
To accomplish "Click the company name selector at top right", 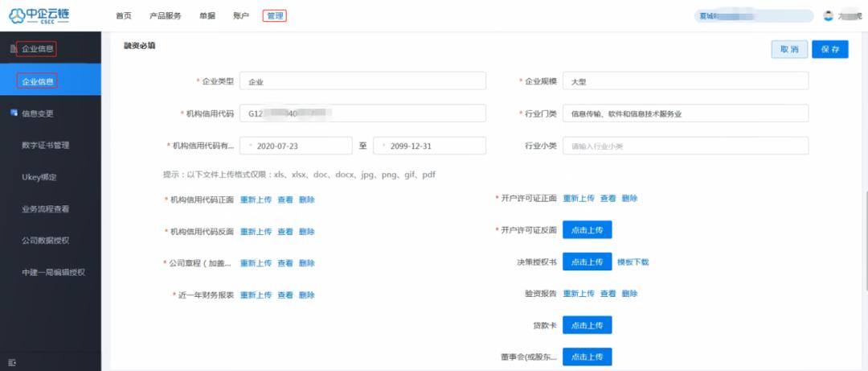I will click(754, 16).
